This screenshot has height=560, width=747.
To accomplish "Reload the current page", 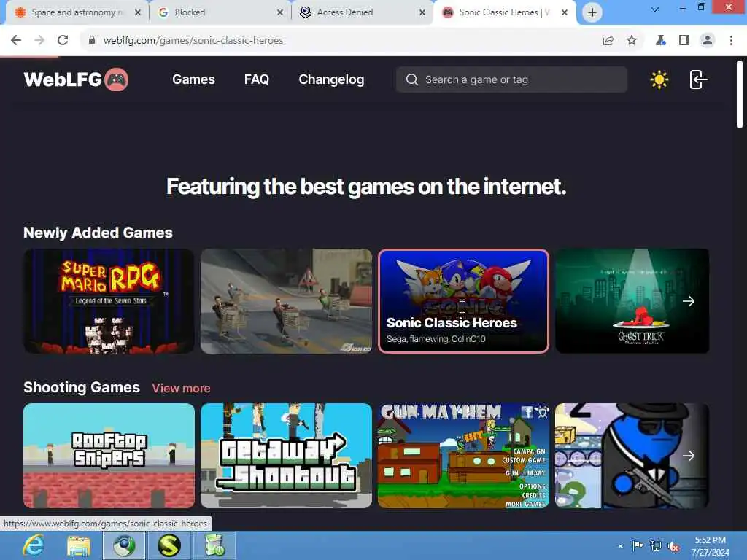I will (63, 41).
